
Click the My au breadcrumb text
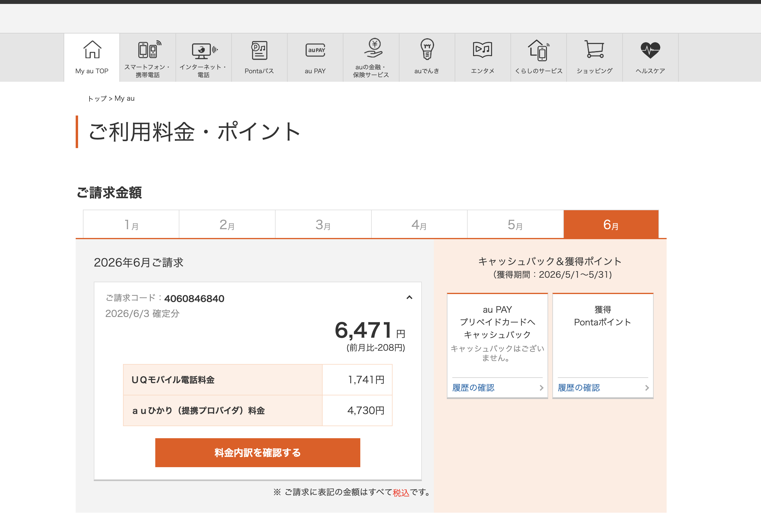pos(125,98)
